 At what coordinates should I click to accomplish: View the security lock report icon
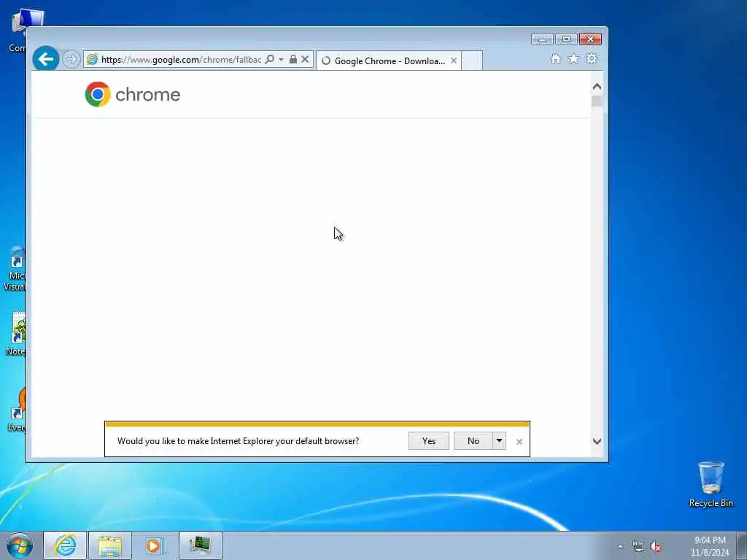pyautogui.click(x=293, y=60)
